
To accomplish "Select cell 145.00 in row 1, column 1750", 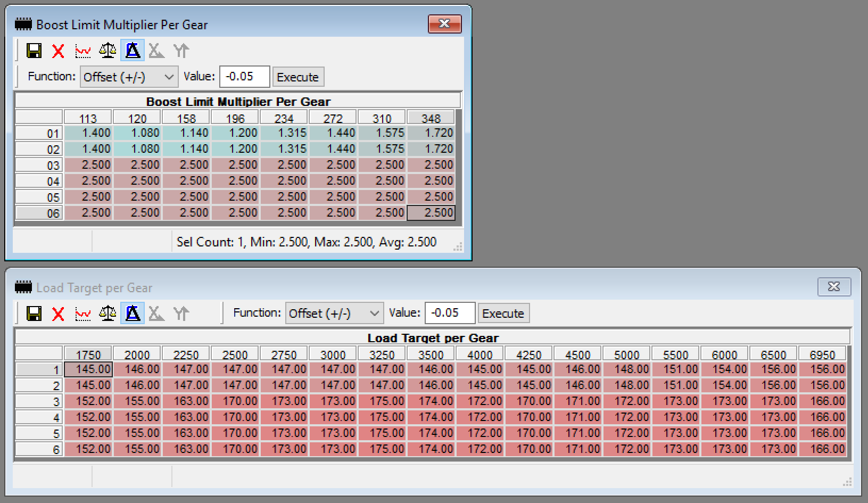I will click(88, 369).
